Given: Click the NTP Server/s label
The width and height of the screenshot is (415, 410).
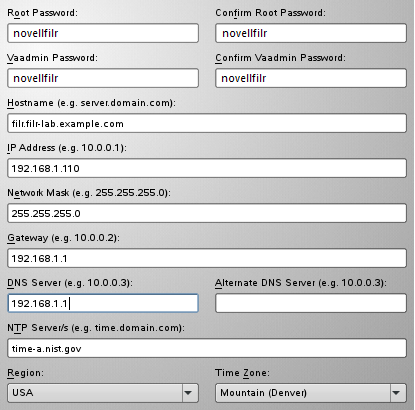Looking at the screenshot, I should click(x=96, y=328).
